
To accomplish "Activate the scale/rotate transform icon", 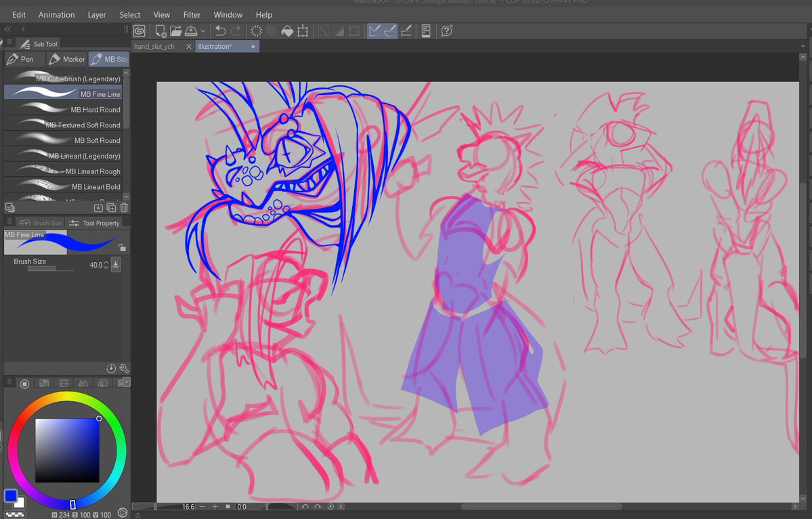I will (303, 31).
